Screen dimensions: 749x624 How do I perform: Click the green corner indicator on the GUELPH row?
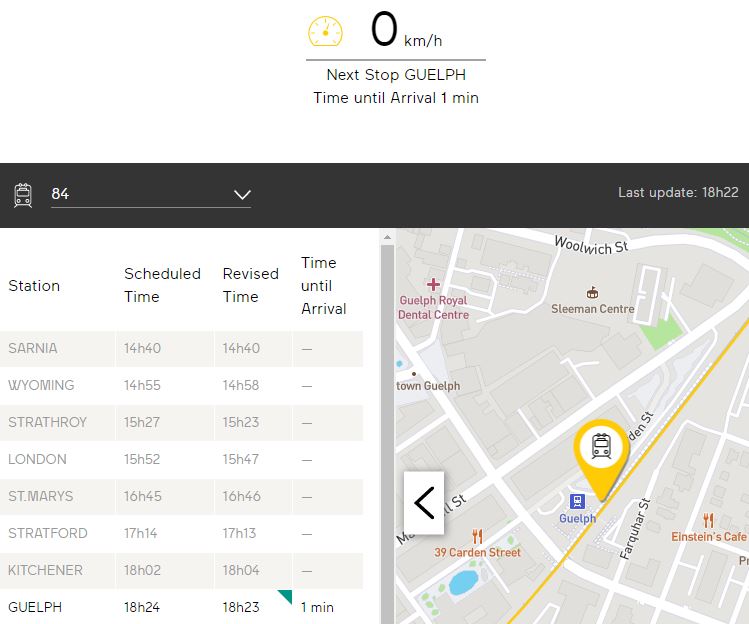(x=285, y=597)
